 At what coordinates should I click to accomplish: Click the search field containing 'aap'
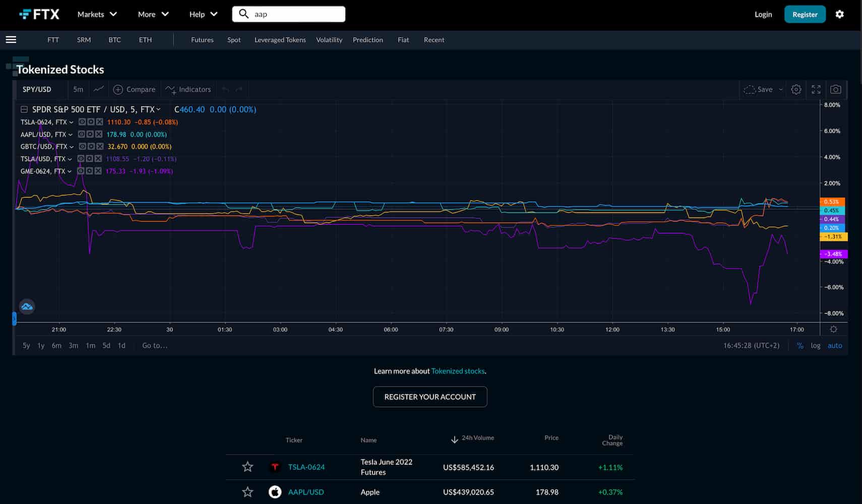[x=288, y=14]
